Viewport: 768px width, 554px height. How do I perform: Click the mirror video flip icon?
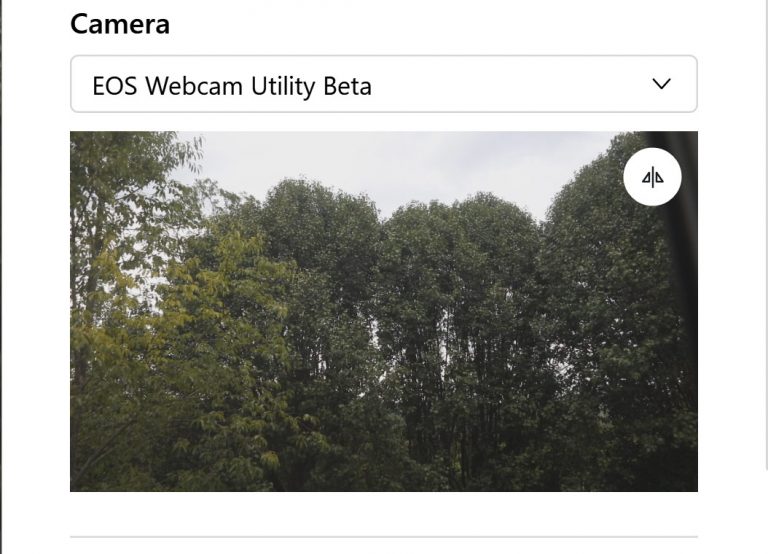point(653,178)
